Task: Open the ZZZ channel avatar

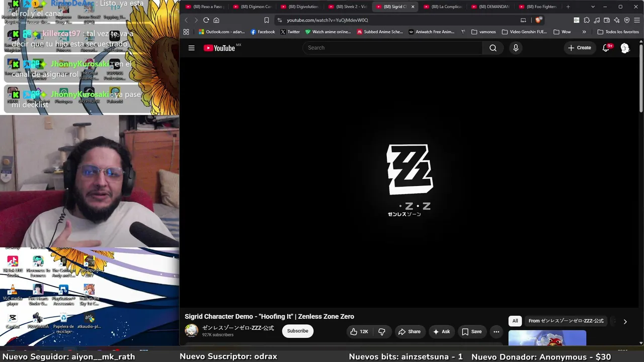Action: pyautogui.click(x=191, y=331)
